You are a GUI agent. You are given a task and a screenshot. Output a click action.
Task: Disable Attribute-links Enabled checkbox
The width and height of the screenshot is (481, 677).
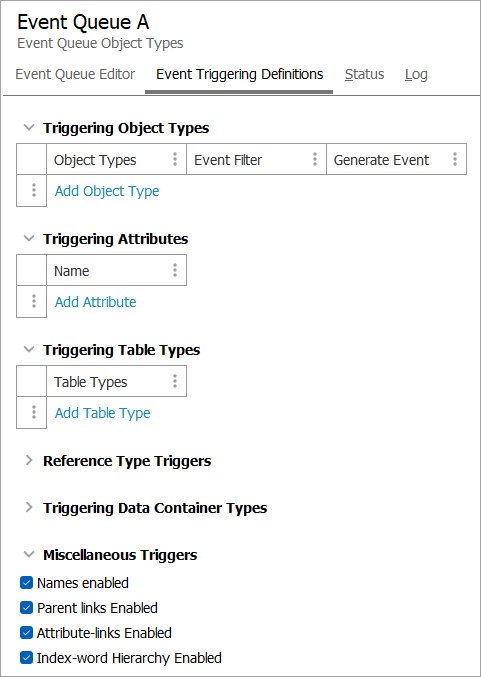click(26, 633)
